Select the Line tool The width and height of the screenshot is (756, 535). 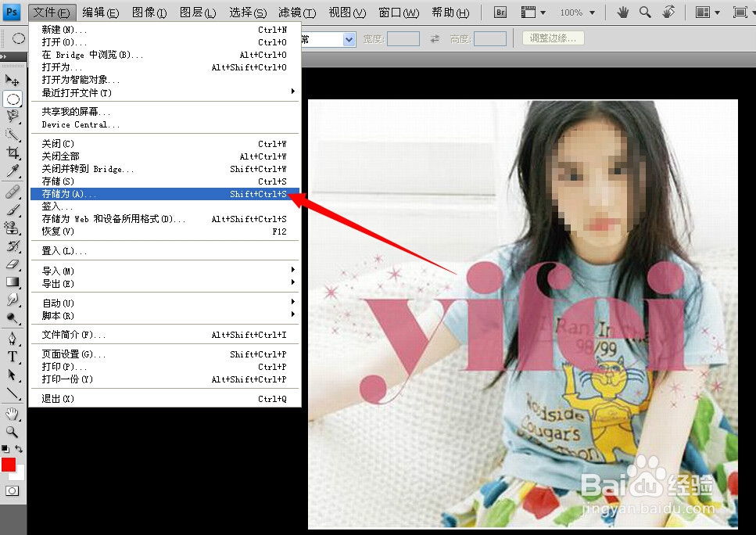13,393
